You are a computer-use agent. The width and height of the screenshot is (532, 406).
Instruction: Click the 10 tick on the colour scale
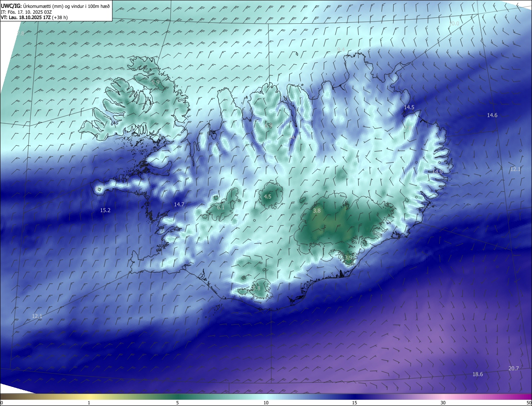point(266,403)
